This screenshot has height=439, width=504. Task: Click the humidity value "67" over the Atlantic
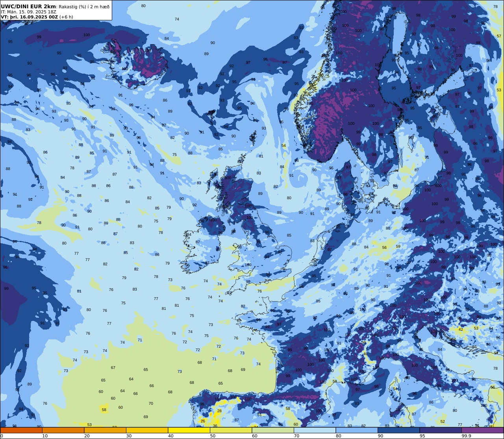[x=113, y=368]
